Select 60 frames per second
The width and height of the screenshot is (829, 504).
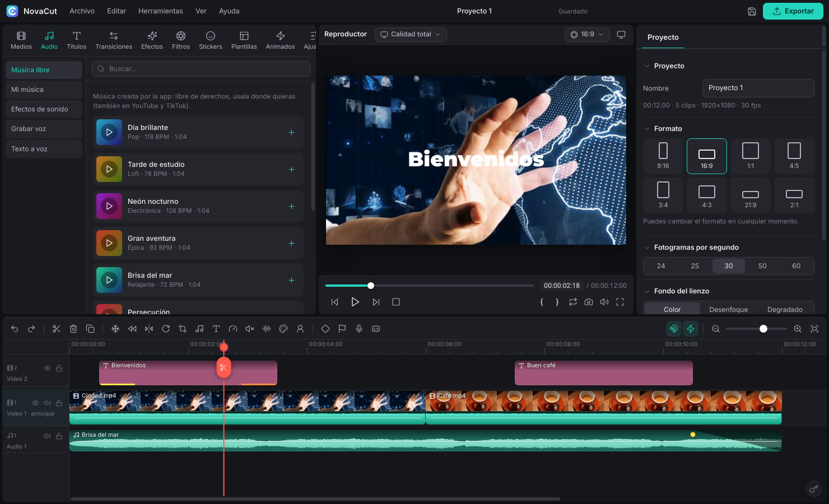click(x=796, y=266)
